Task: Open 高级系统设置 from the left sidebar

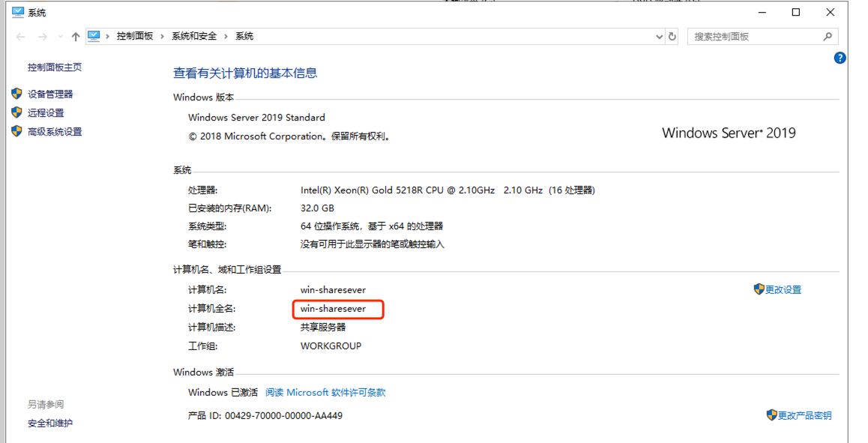Action: coord(55,132)
